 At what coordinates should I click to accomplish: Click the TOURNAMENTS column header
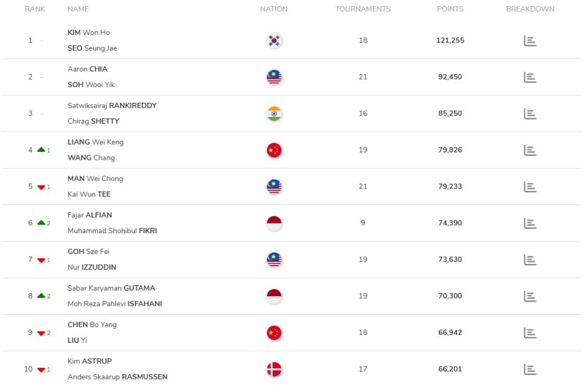[x=363, y=9]
